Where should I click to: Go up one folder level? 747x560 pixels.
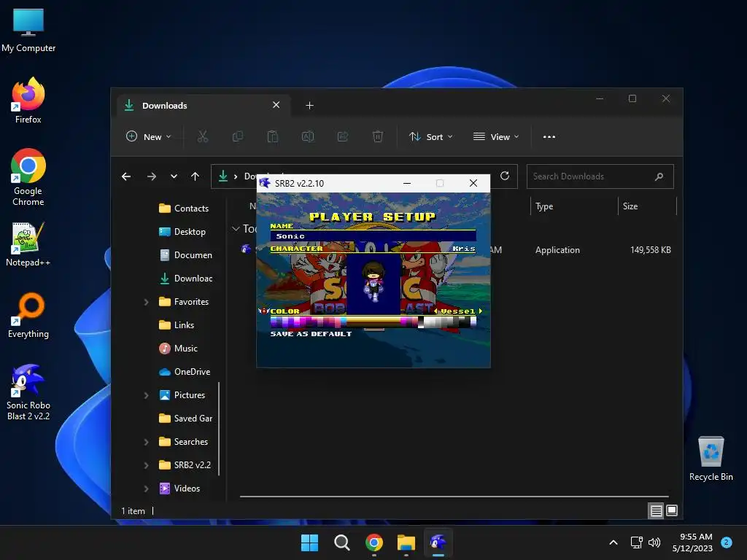(196, 176)
